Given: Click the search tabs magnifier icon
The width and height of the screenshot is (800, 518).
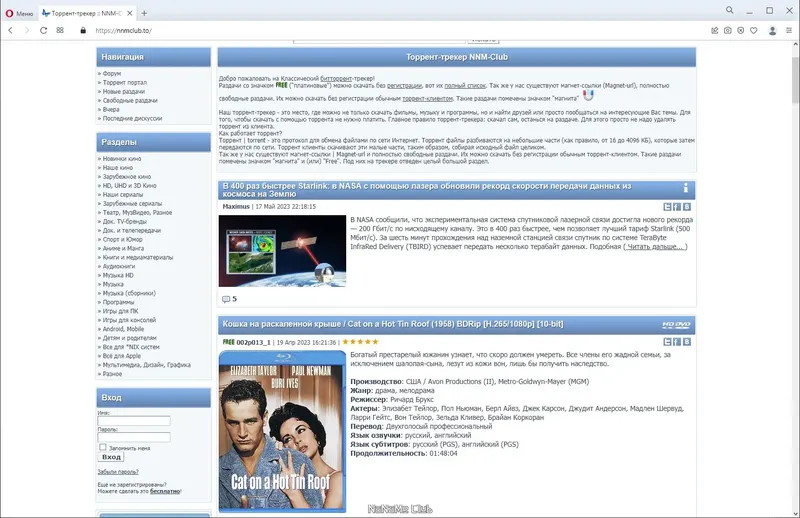Looking at the screenshot, I should [730, 10].
